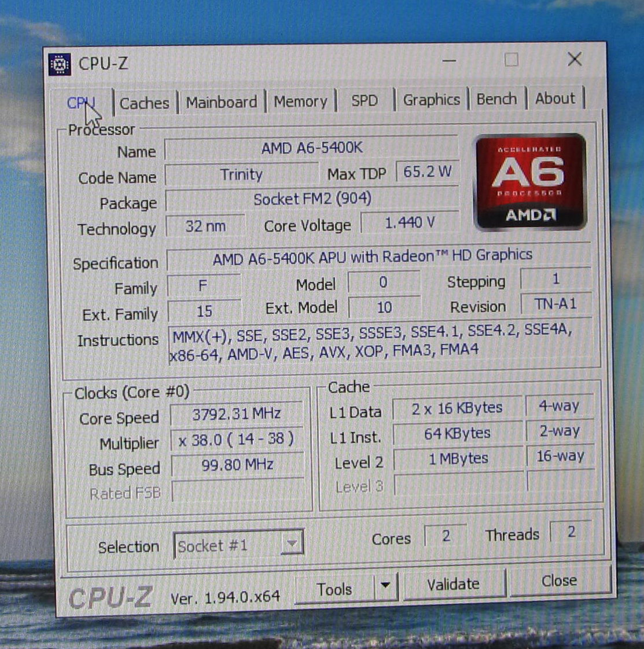Screen dimensions: 644x649
Task: Click the Model value 0
Action: click(384, 283)
